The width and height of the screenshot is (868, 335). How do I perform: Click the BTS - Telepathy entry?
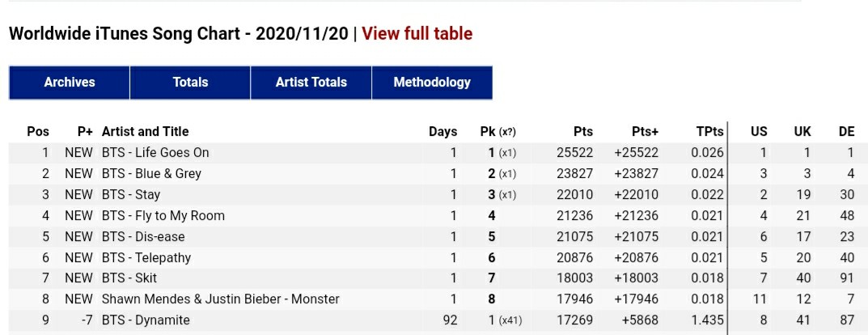tap(146, 258)
